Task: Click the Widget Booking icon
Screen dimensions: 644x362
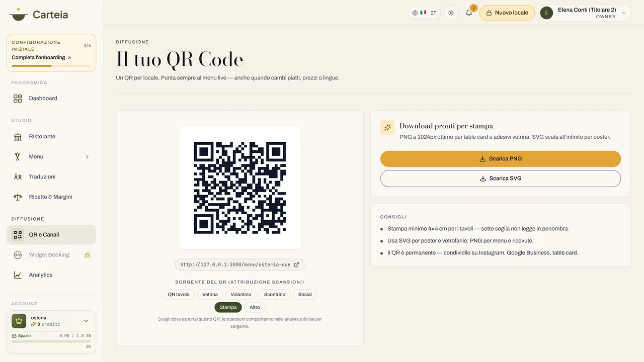Action: (x=18, y=255)
